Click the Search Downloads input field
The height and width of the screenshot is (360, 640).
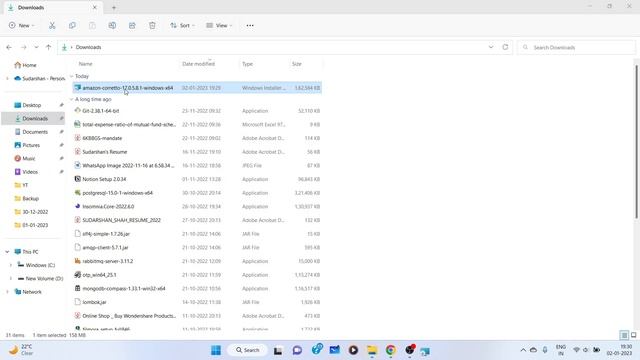coord(576,47)
